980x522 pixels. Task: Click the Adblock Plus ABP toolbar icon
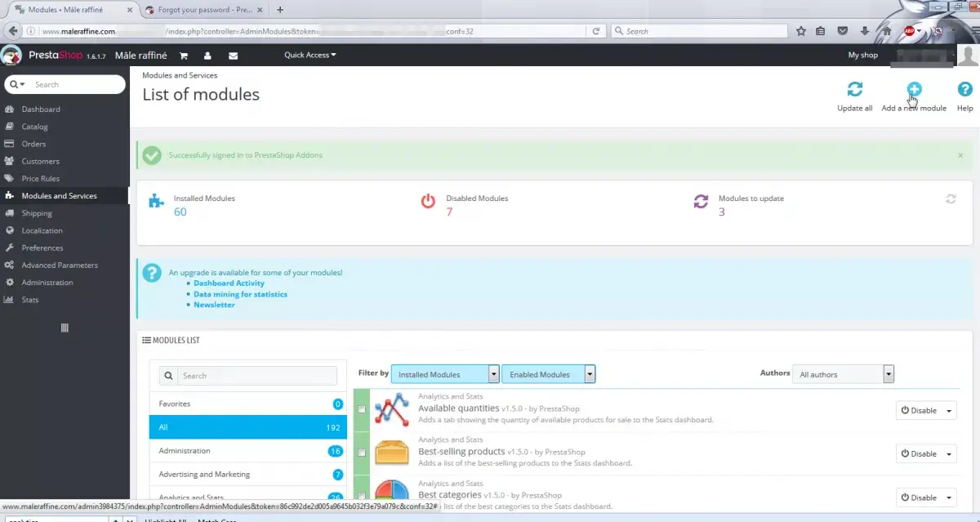coord(909,31)
